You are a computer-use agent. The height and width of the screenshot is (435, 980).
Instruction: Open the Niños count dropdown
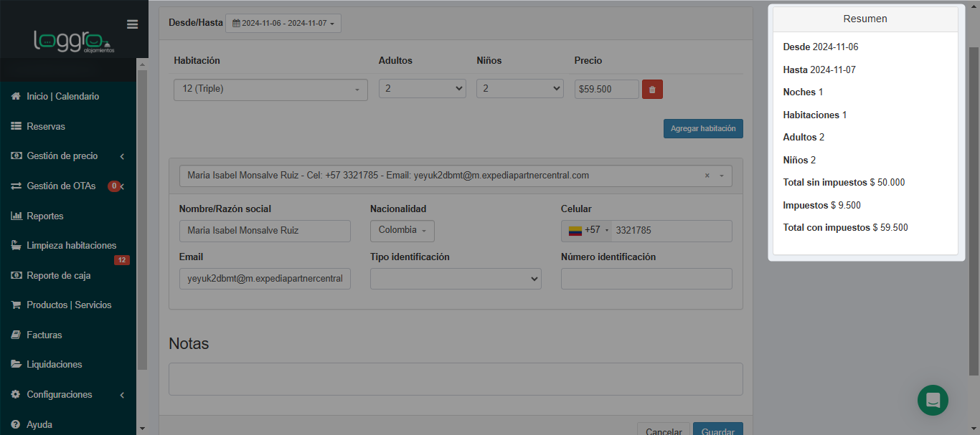pyautogui.click(x=520, y=89)
